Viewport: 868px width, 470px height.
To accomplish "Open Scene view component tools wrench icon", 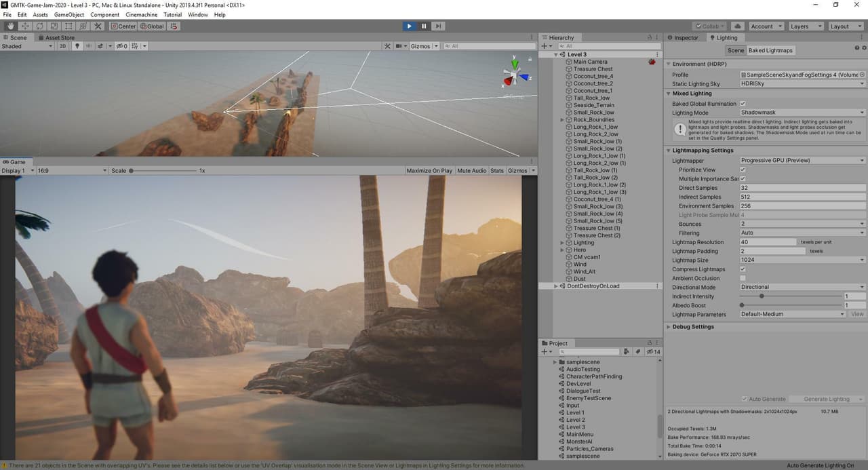I will pyautogui.click(x=387, y=46).
